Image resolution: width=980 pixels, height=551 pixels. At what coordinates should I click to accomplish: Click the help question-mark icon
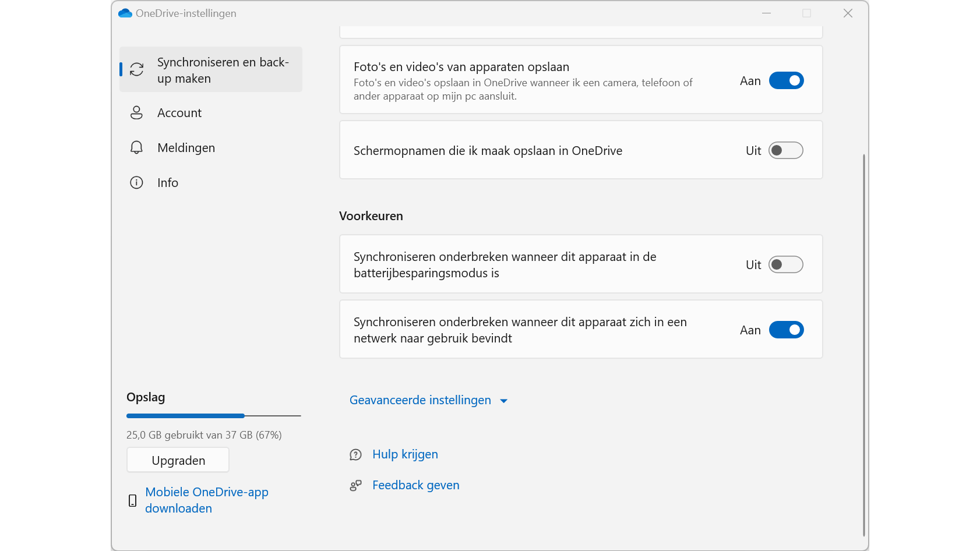click(x=355, y=454)
